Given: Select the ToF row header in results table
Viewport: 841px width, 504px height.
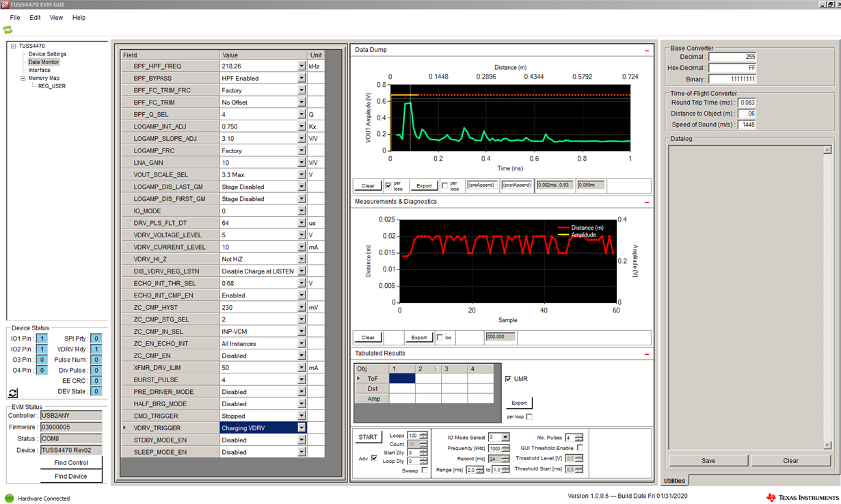Looking at the screenshot, I should click(373, 379).
